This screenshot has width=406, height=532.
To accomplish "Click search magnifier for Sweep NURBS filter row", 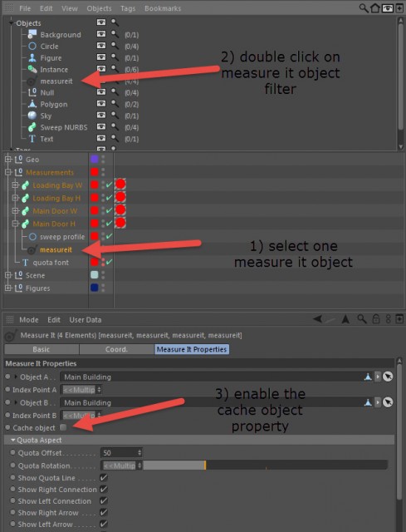I will [x=115, y=126].
